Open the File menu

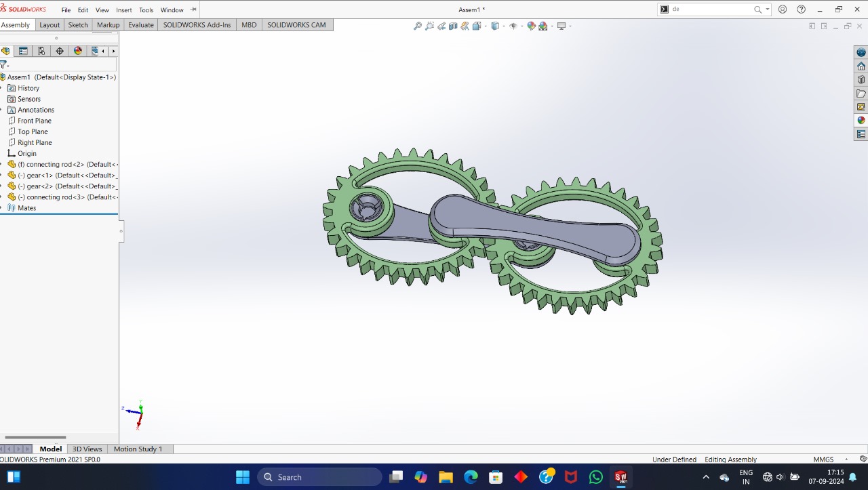[66, 10]
